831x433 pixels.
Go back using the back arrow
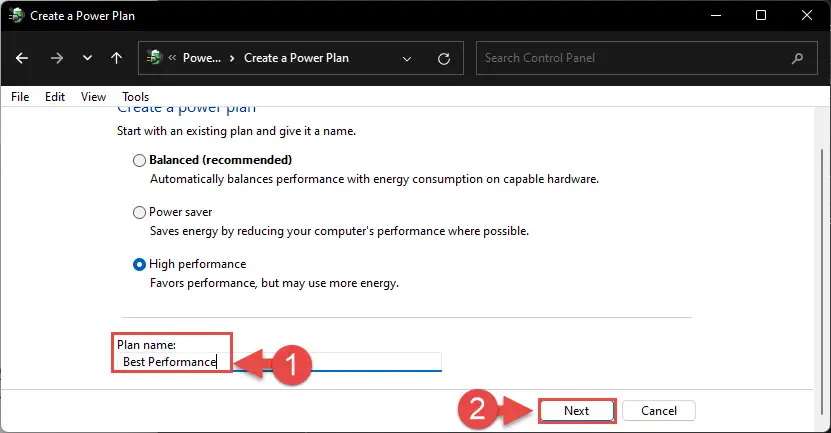pos(22,58)
